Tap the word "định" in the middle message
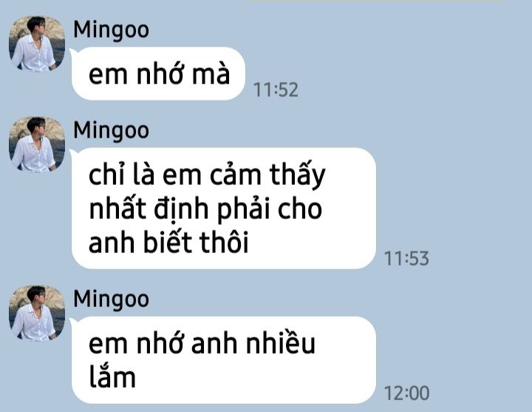The width and height of the screenshot is (532, 412). (181, 210)
